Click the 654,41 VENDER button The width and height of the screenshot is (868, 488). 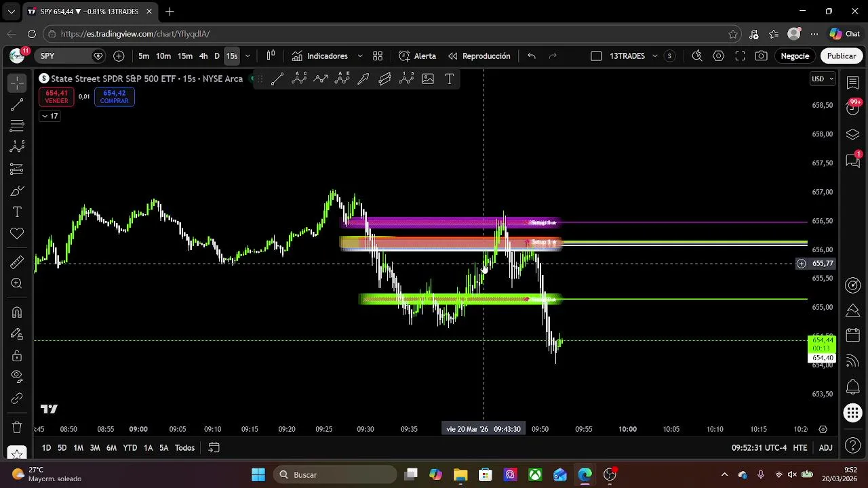pos(56,97)
